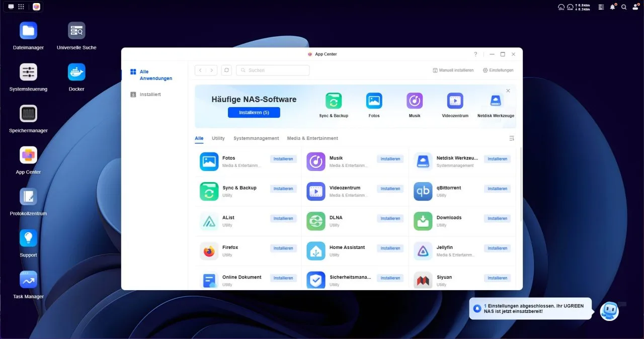Dismiss the Häufige NAS-Software banner
Screen dimensions: 644x339
point(508,91)
